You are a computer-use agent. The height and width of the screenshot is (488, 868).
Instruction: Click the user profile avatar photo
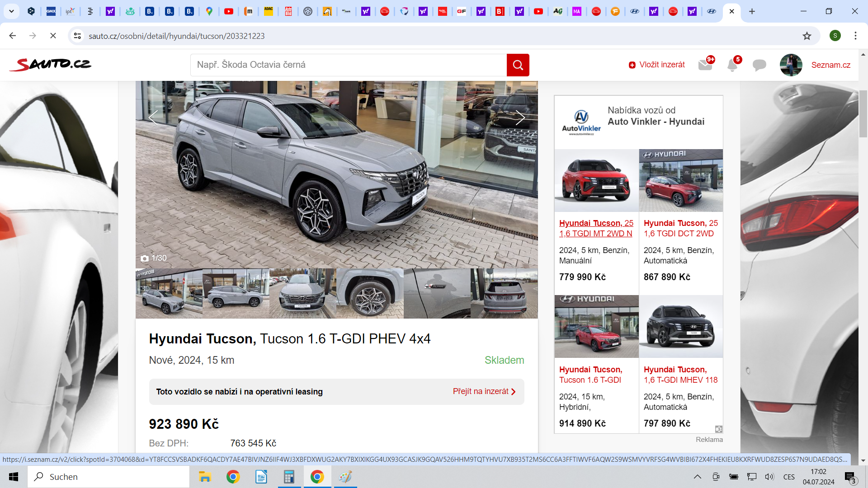[x=791, y=65]
